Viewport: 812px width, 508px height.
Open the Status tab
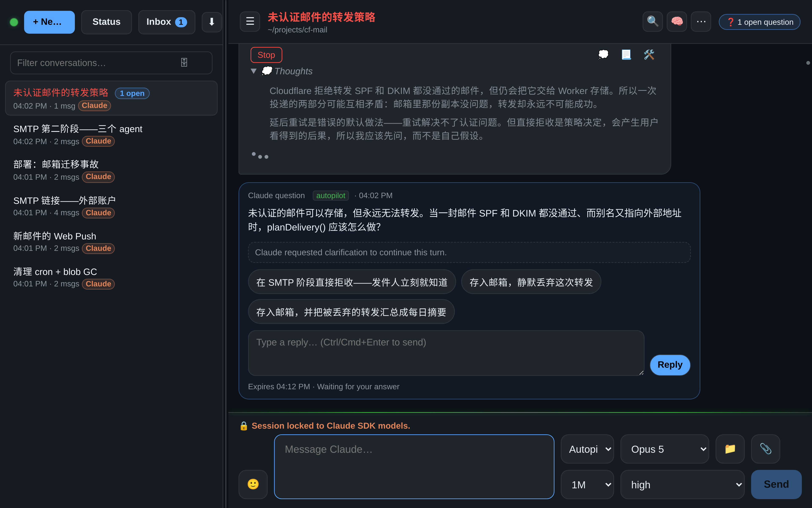click(x=106, y=22)
